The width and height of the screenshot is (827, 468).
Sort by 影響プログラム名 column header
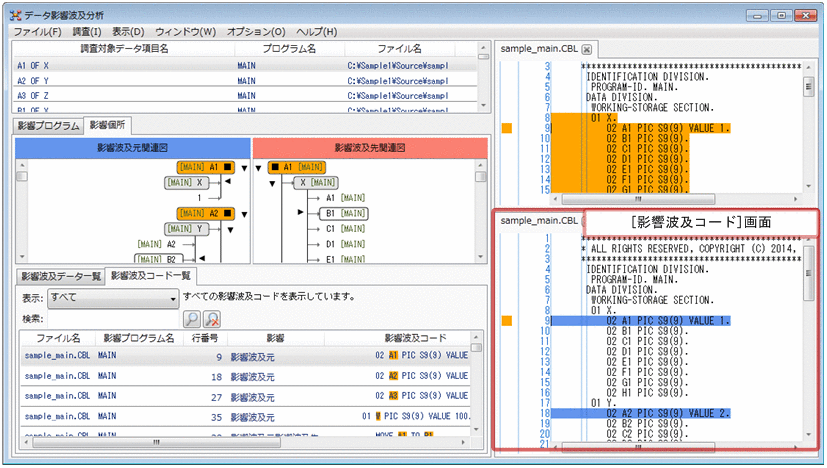[x=139, y=338]
